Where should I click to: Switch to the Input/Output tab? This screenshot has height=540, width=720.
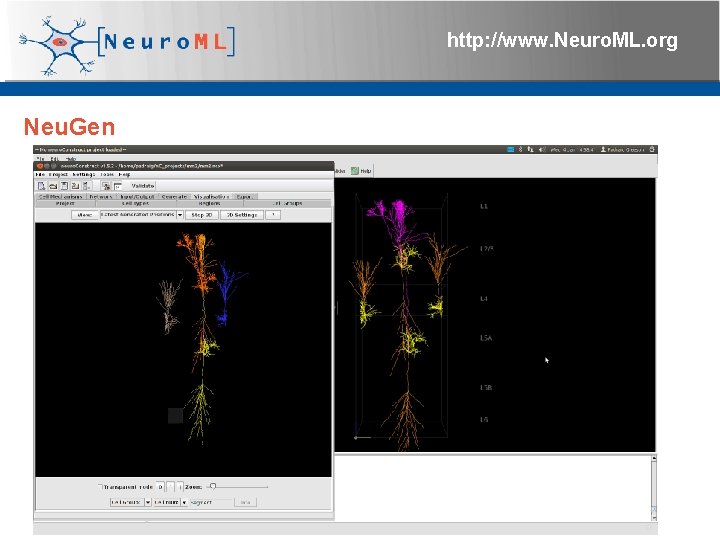click(x=137, y=197)
